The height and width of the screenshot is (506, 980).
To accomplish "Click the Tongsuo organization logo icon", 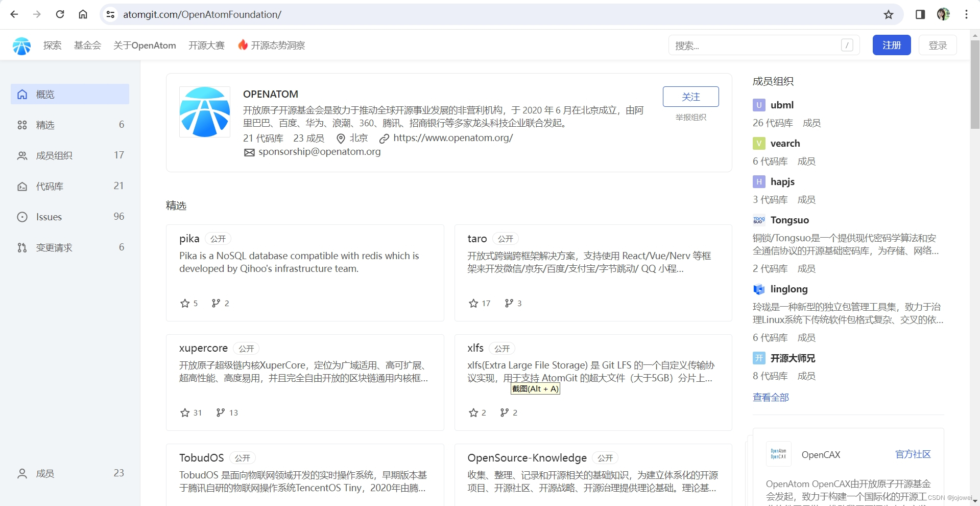I will [x=759, y=220].
